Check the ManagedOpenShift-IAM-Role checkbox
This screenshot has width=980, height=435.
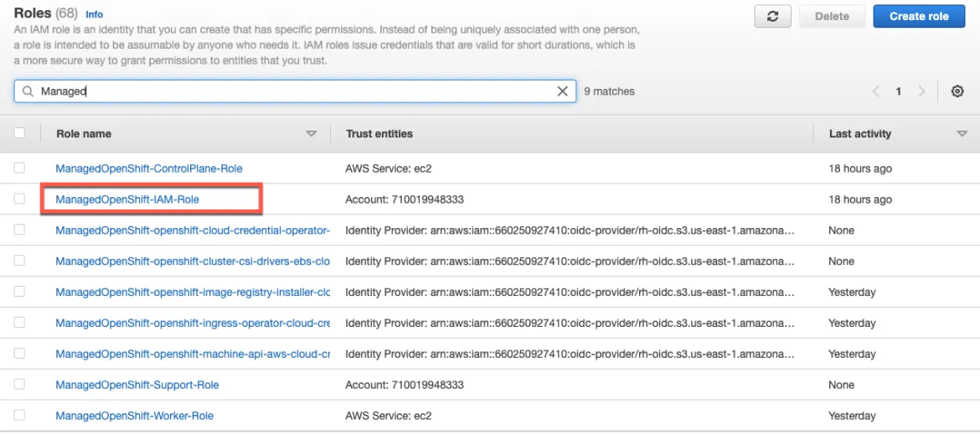pos(19,199)
